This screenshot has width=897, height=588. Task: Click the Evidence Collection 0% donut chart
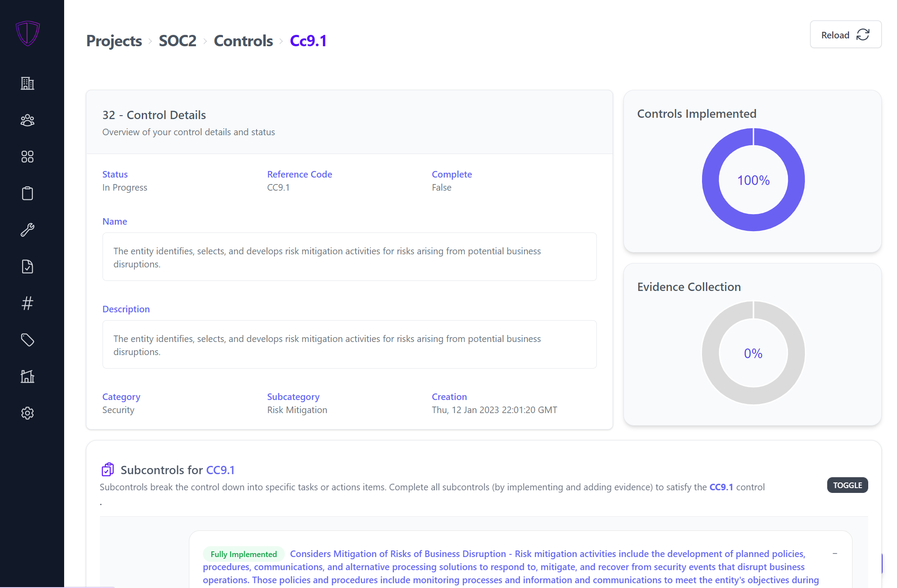pos(753,353)
